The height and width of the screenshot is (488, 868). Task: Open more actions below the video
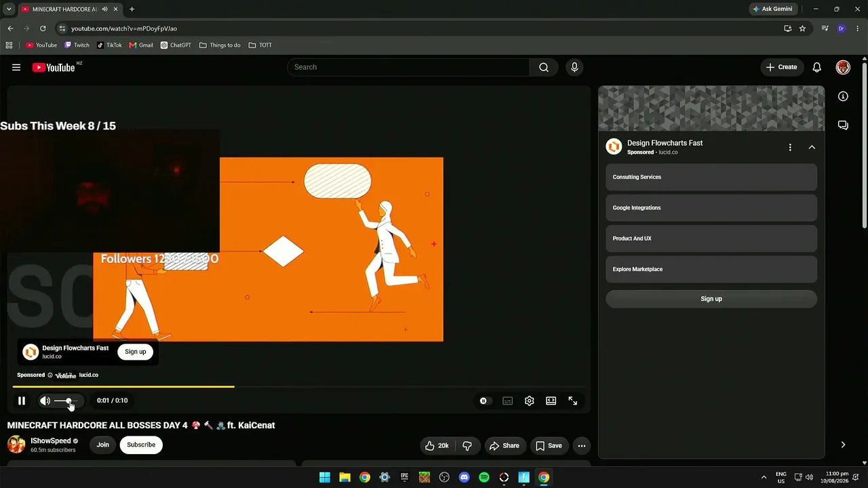pos(582,445)
